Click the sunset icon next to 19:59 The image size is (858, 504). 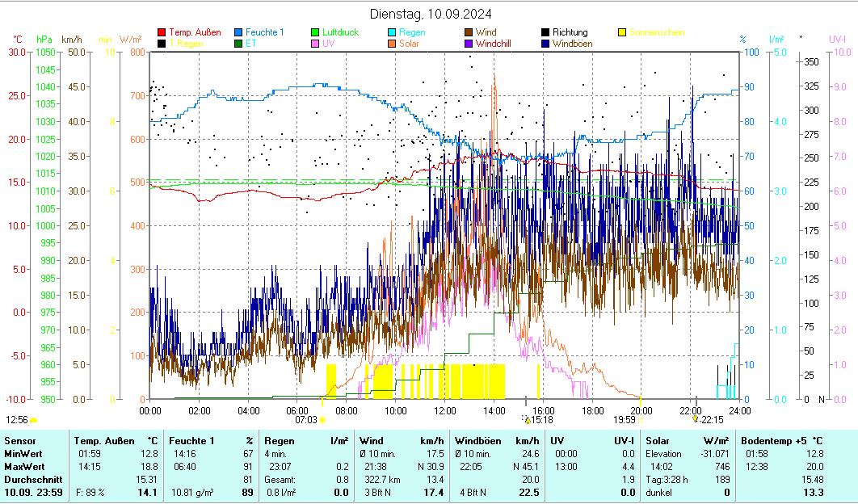[x=641, y=419]
